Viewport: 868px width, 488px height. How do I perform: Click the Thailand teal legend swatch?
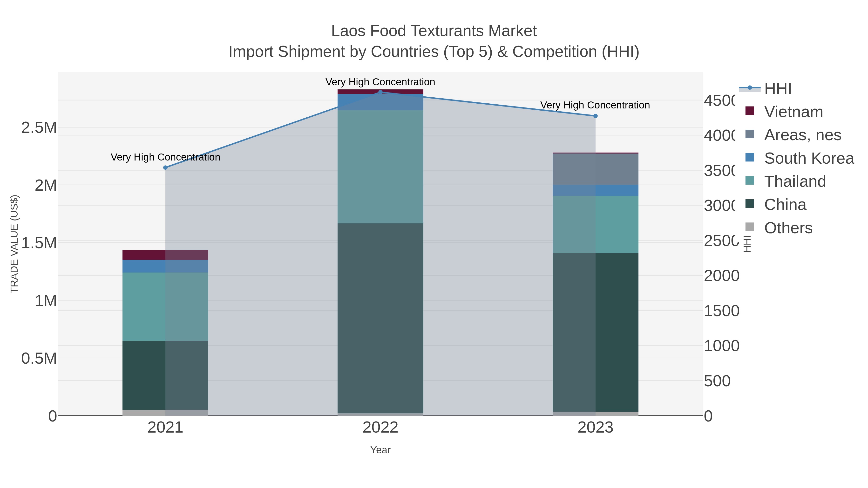(750, 180)
